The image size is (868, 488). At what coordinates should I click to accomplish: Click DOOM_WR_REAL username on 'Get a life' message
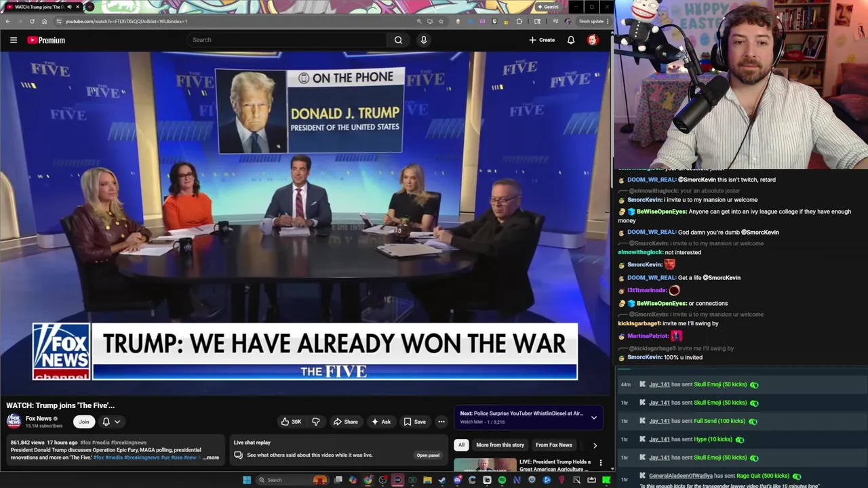652,278
